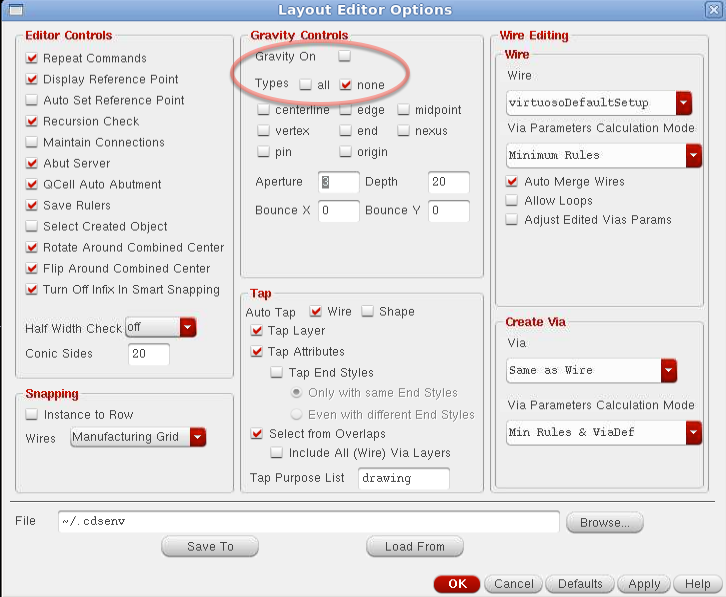Select 'Only with same End Styles' radio

(296, 393)
